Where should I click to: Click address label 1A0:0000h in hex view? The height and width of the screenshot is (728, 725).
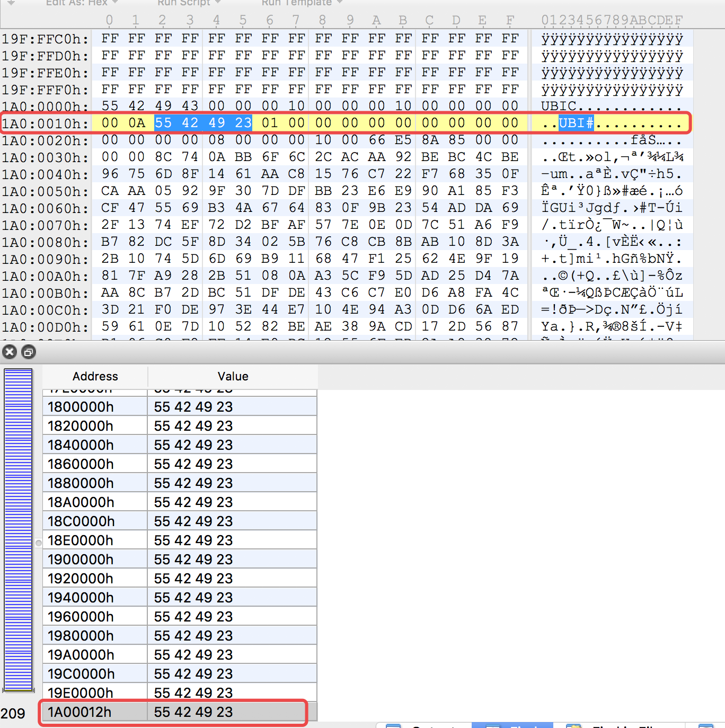[x=45, y=106]
